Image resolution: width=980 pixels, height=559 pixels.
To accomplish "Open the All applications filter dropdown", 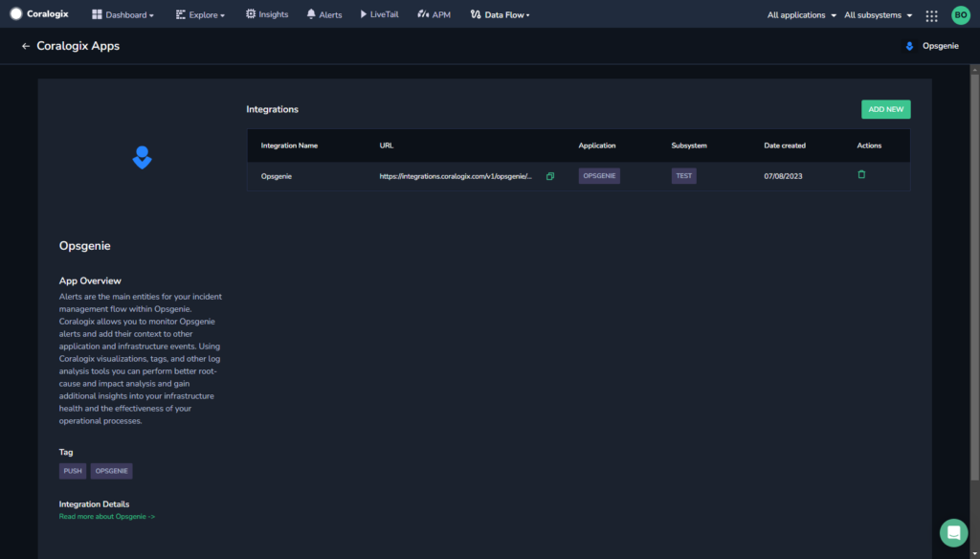I will coord(802,15).
